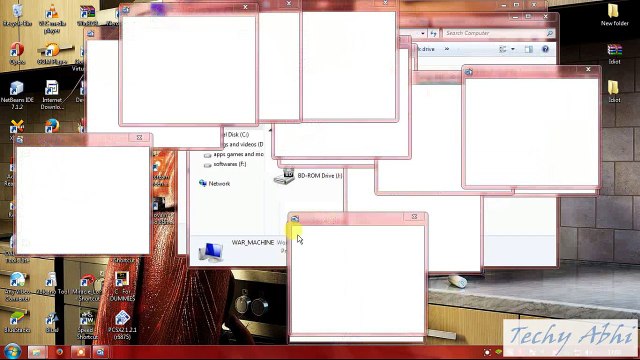Show more toolbar commands via the » chevron

(447, 49)
